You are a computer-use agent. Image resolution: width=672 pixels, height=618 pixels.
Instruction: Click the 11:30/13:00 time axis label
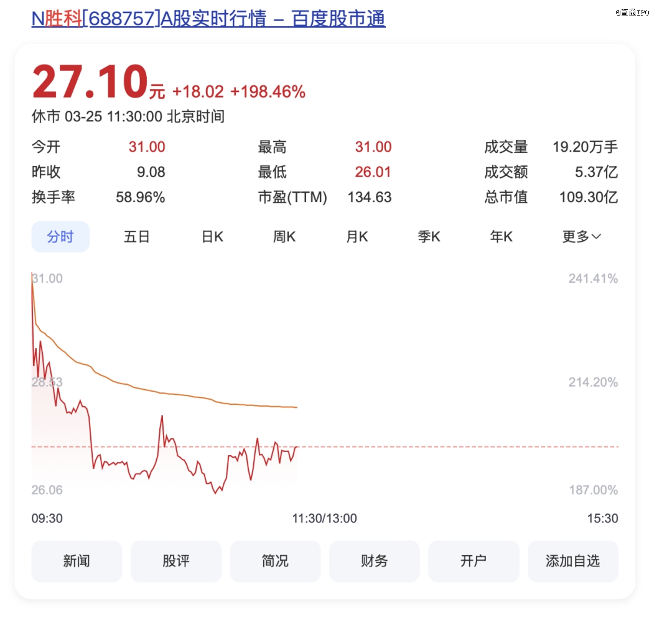(324, 519)
